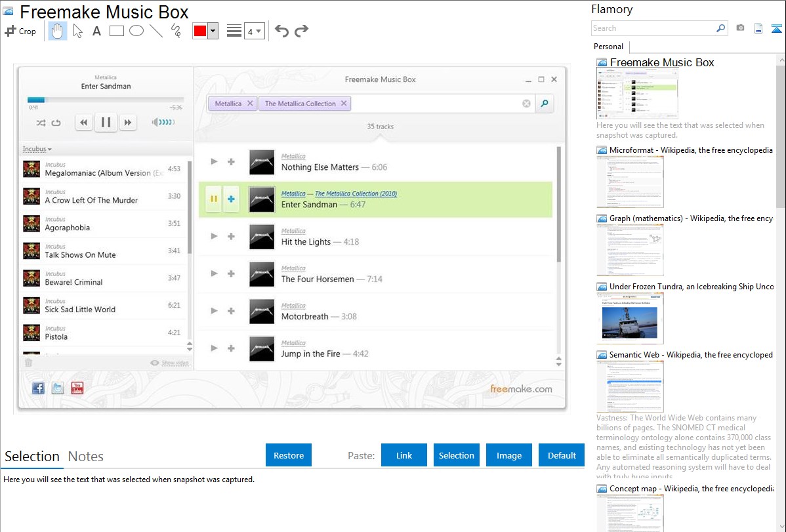Open the line width dropdown showing 4

255,31
